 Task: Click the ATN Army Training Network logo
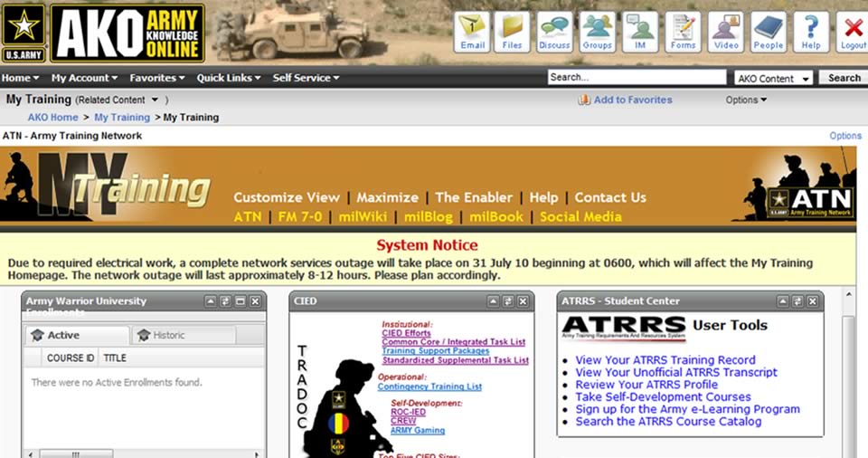(x=810, y=203)
